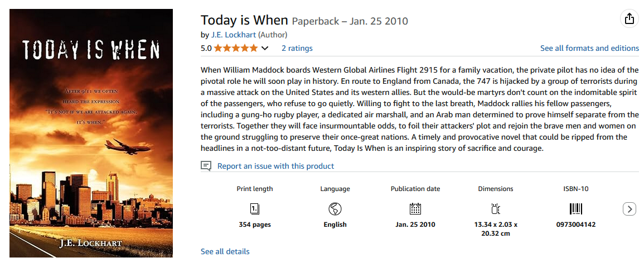
Task: Open See all details link
Action: (x=225, y=251)
